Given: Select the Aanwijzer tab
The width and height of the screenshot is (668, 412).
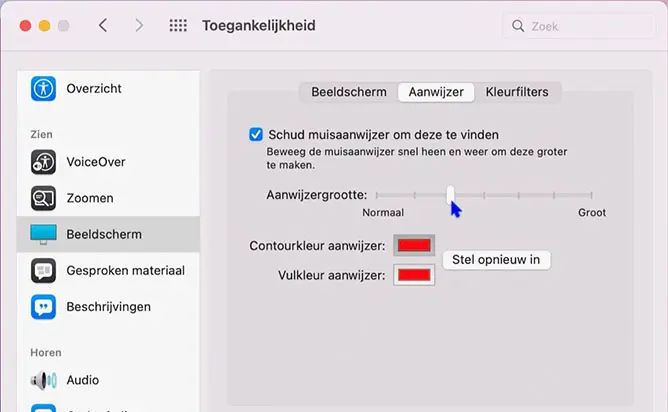Looking at the screenshot, I should 435,92.
